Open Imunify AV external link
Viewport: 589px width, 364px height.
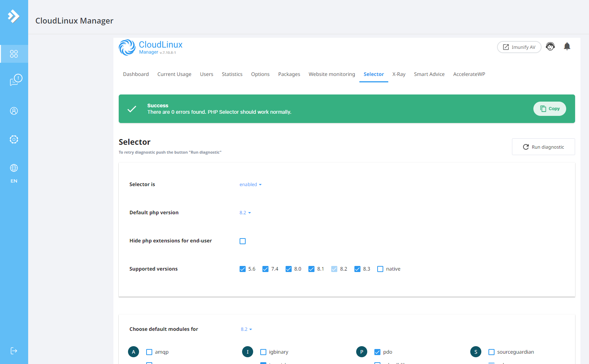[519, 47]
